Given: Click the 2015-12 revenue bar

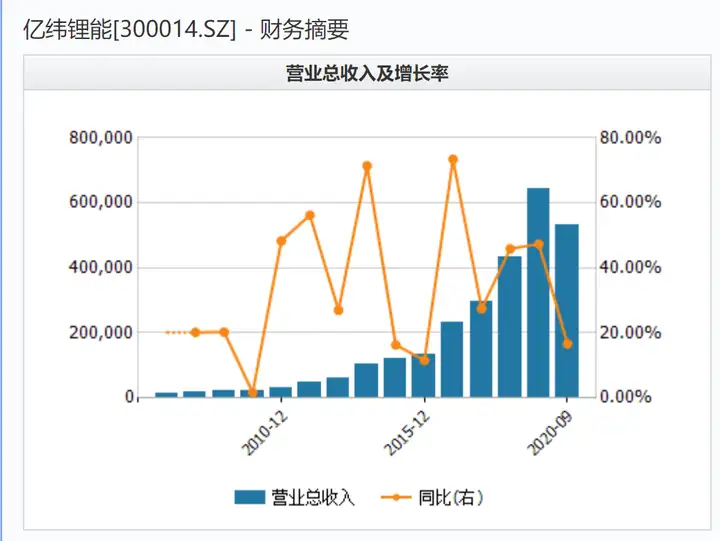Looking at the screenshot, I should 423,375.
